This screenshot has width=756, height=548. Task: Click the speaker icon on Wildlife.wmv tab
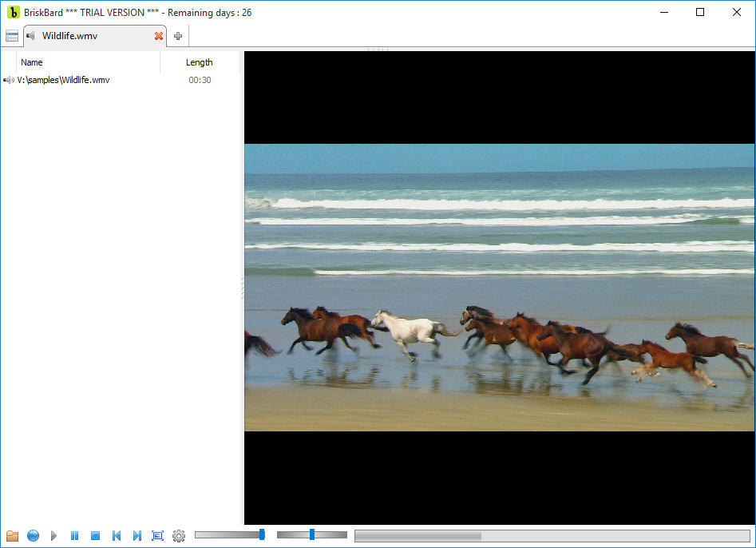(x=31, y=36)
